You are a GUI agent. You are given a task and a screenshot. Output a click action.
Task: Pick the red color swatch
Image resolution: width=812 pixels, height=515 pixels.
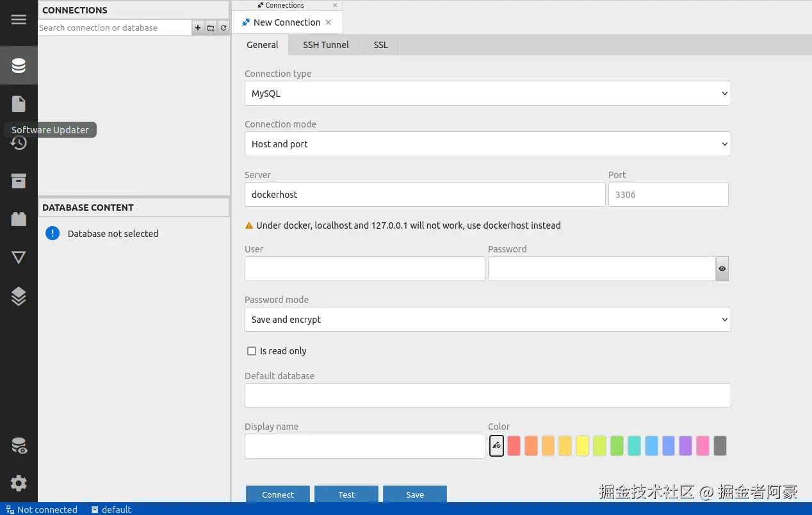514,446
